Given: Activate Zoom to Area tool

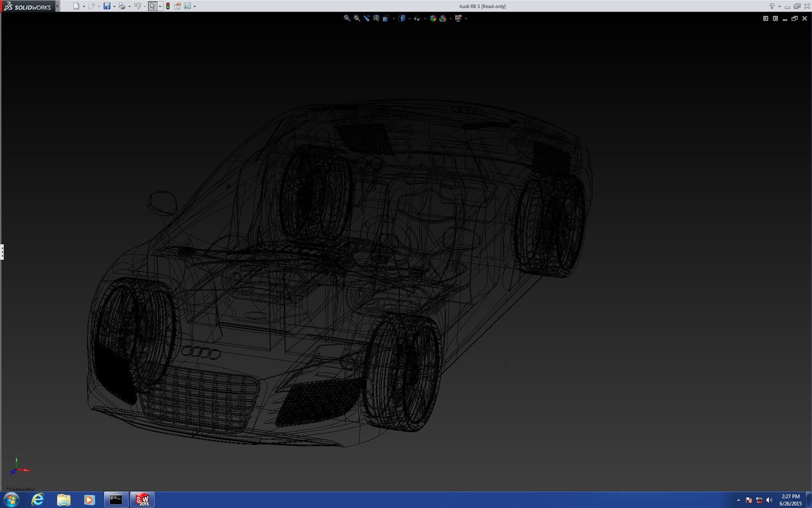Looking at the screenshot, I should pos(357,18).
